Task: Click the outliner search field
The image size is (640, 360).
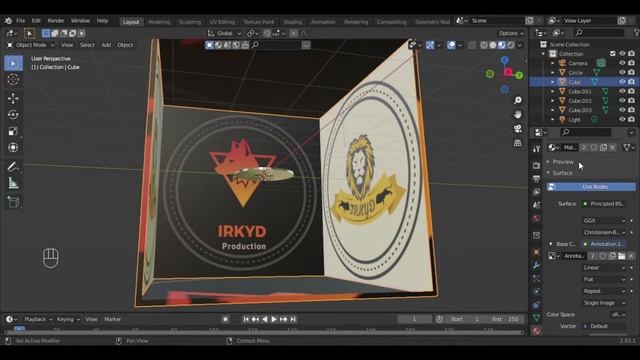Action: pos(599,33)
